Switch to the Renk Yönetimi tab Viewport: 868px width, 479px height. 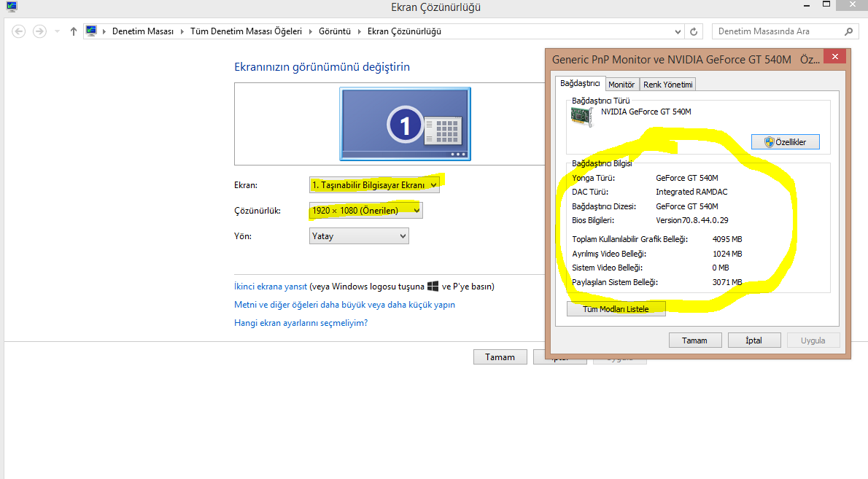click(x=667, y=85)
